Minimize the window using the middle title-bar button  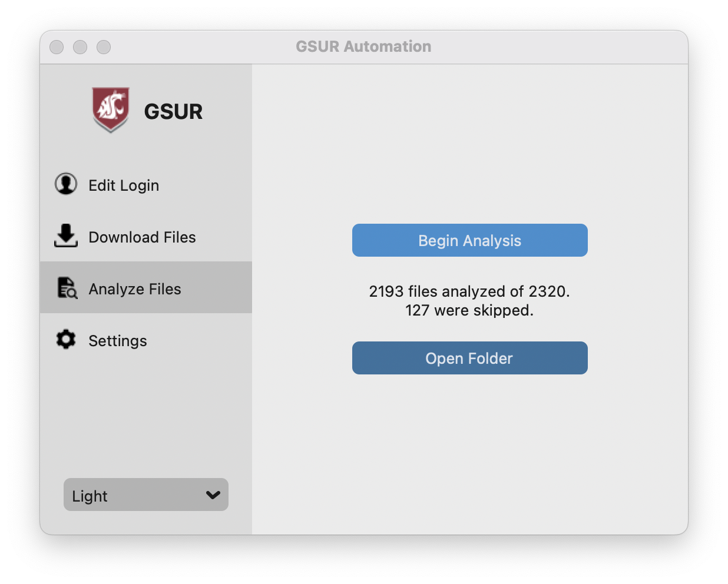click(80, 47)
